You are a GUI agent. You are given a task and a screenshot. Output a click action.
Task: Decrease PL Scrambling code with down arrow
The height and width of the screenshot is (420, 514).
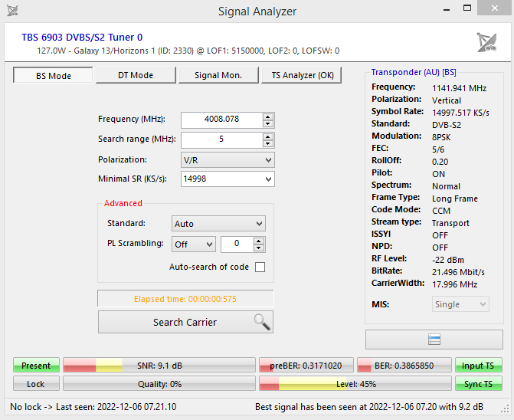pos(259,248)
